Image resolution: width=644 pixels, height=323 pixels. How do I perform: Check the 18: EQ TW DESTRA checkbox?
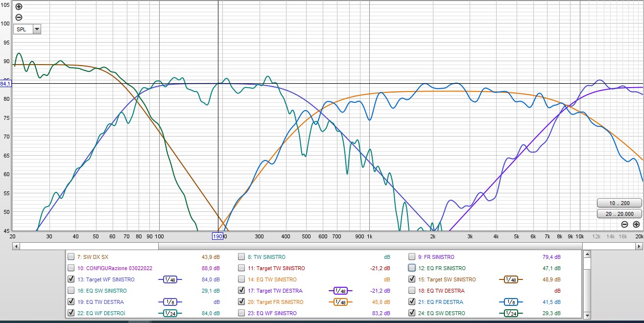[x=412, y=291]
